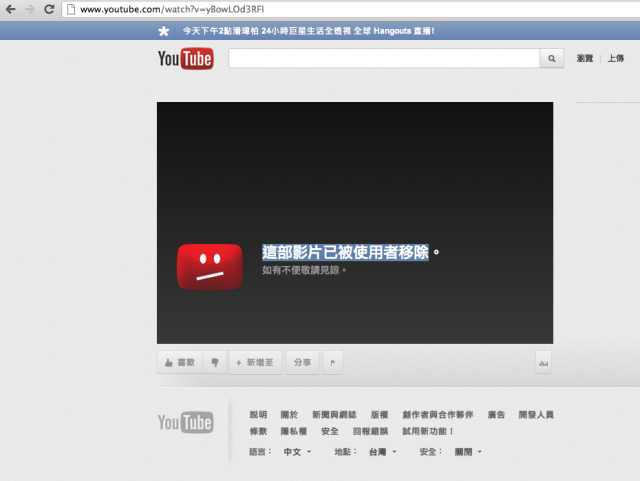Open the video statistics chart icon
Screen dimensions: 640x481
pyautogui.click(x=543, y=362)
